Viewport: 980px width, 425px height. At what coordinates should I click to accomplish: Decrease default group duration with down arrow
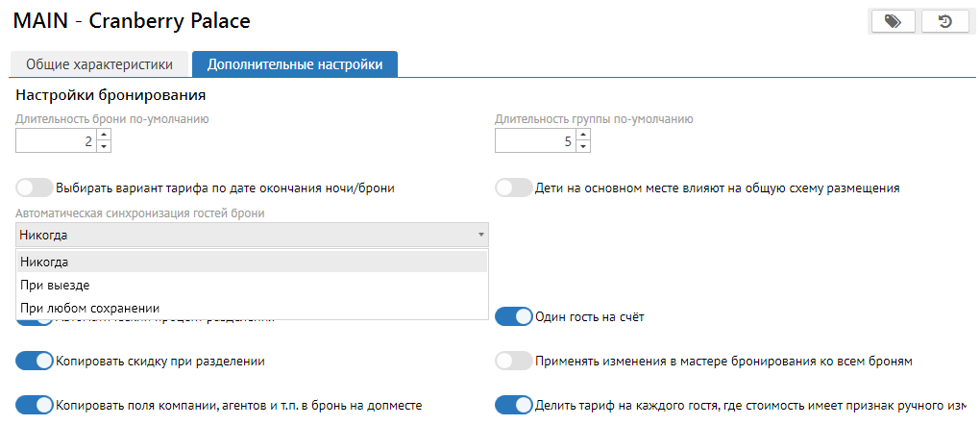click(583, 147)
